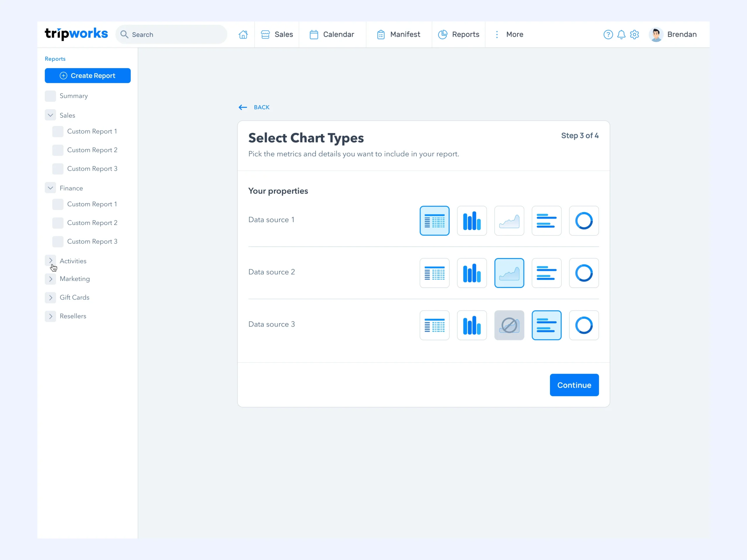
Task: Expand the Resellers section
Action: pyautogui.click(x=50, y=316)
